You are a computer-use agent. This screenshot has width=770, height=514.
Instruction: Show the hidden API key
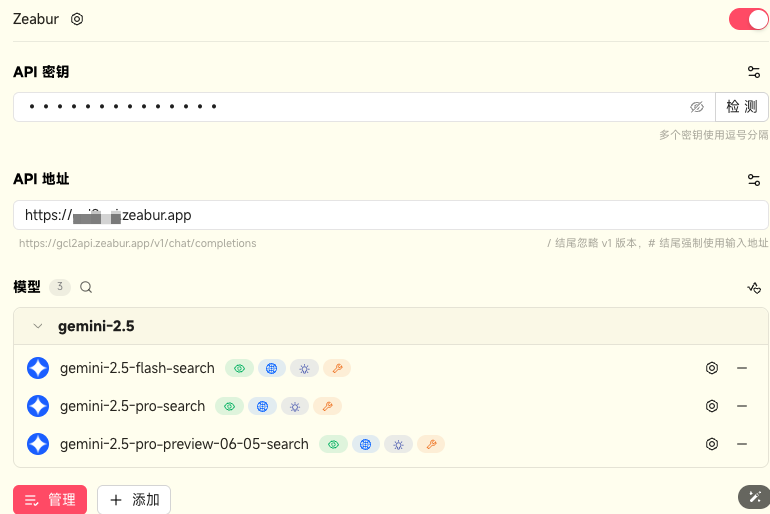tap(697, 107)
